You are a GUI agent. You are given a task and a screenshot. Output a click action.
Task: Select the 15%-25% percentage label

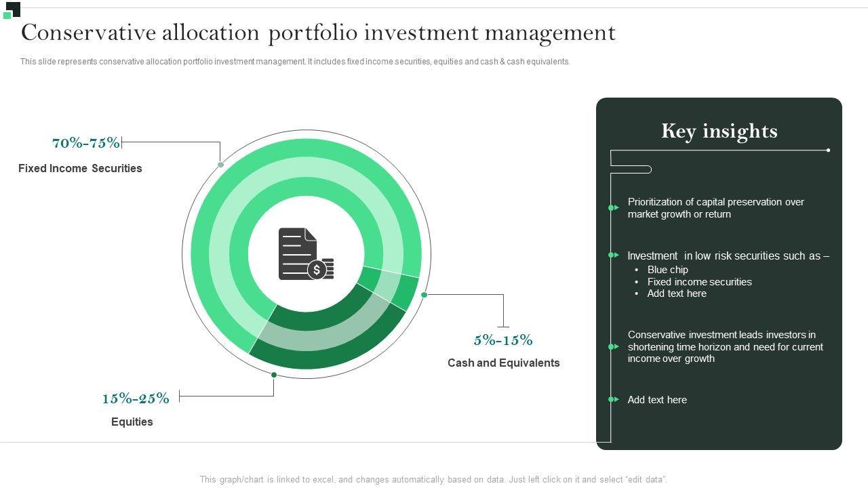pyautogui.click(x=136, y=399)
